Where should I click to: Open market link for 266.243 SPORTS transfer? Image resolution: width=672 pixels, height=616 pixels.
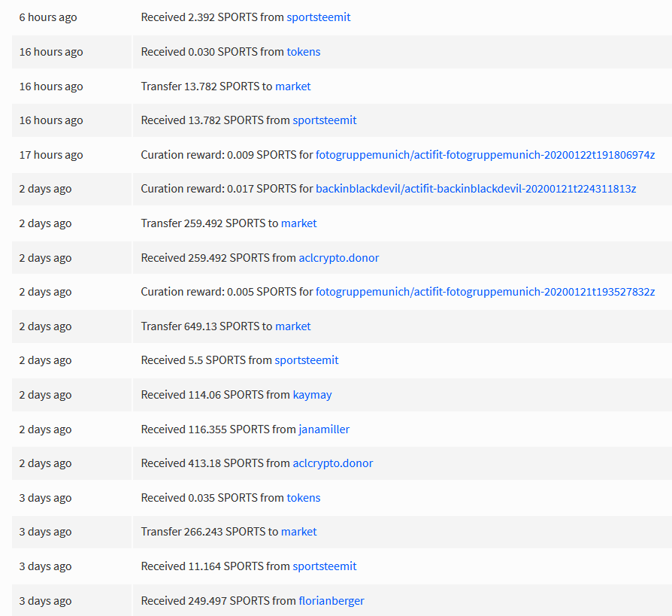point(298,532)
